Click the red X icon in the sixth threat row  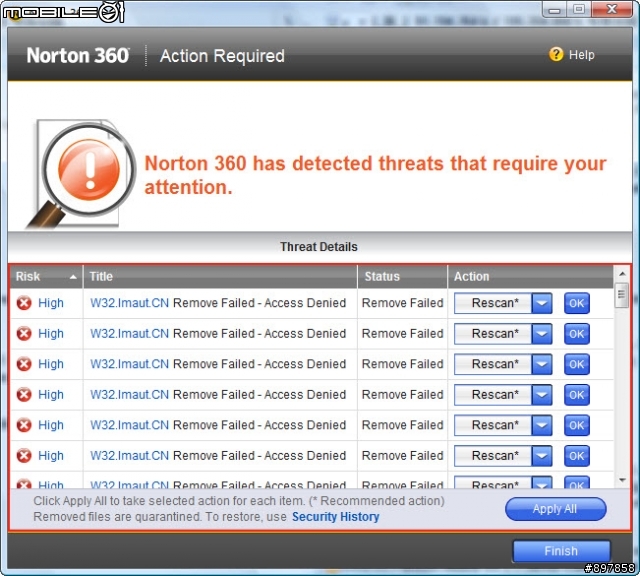tap(24, 456)
